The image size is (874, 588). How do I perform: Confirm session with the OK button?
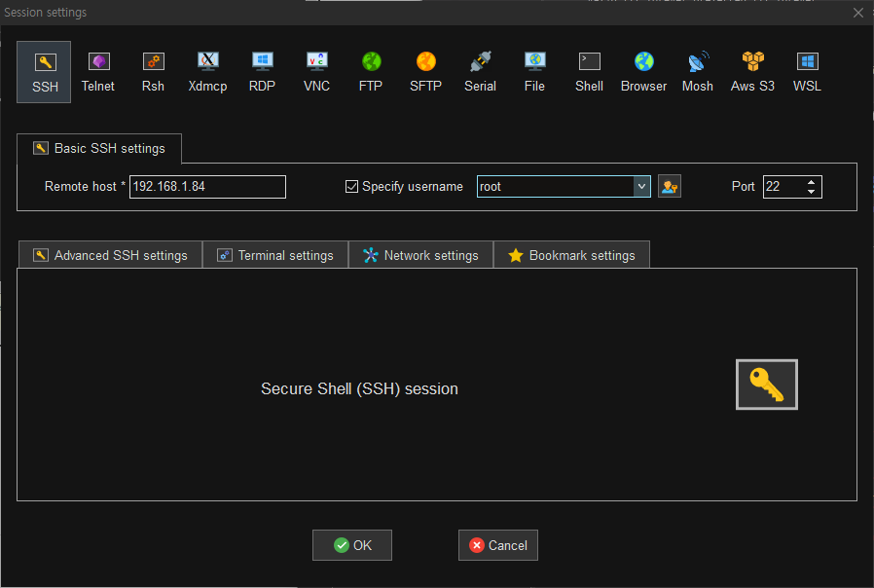coord(352,545)
